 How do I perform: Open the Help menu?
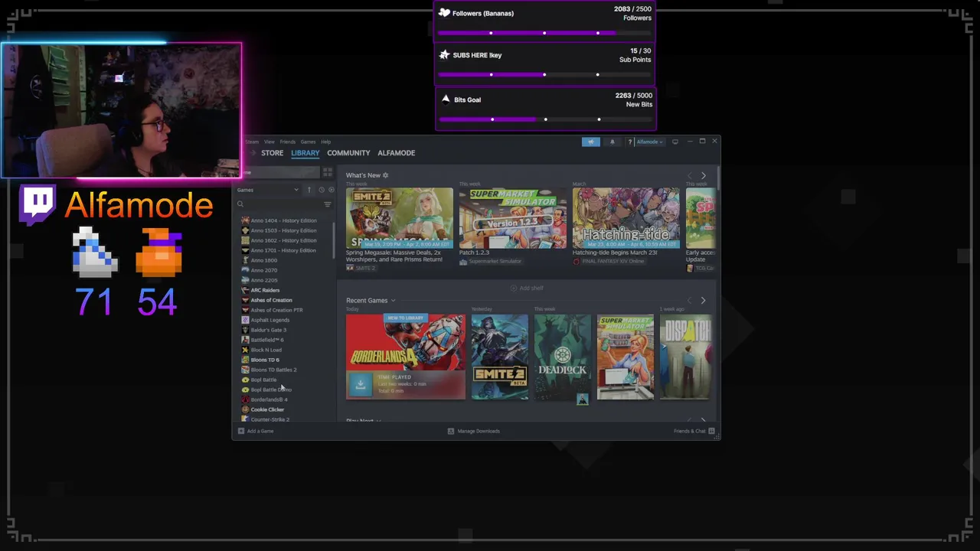pos(325,142)
